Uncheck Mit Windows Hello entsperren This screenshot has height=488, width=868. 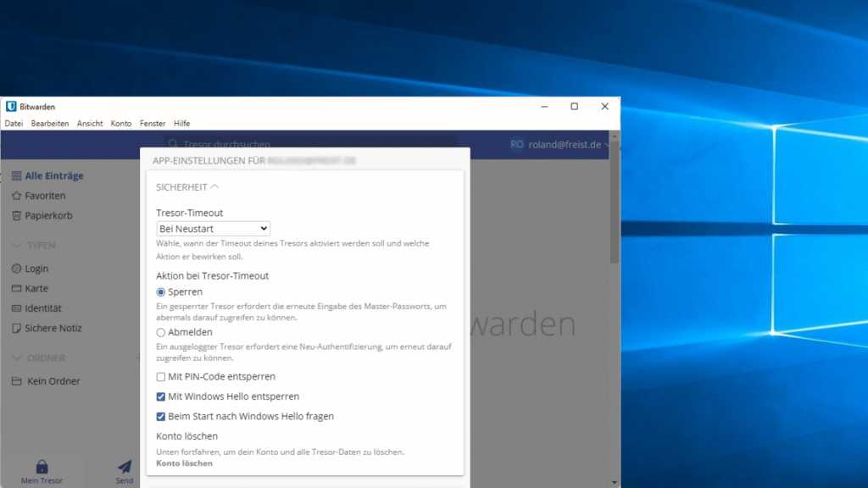(x=160, y=396)
